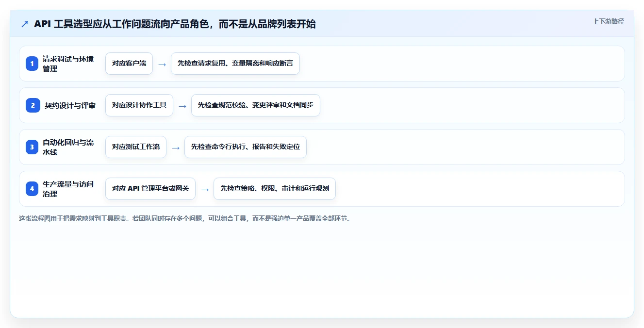Click the 先检查请求复用、变量隔离和响应断言 box
Screen dimensions: 644x328
point(235,64)
